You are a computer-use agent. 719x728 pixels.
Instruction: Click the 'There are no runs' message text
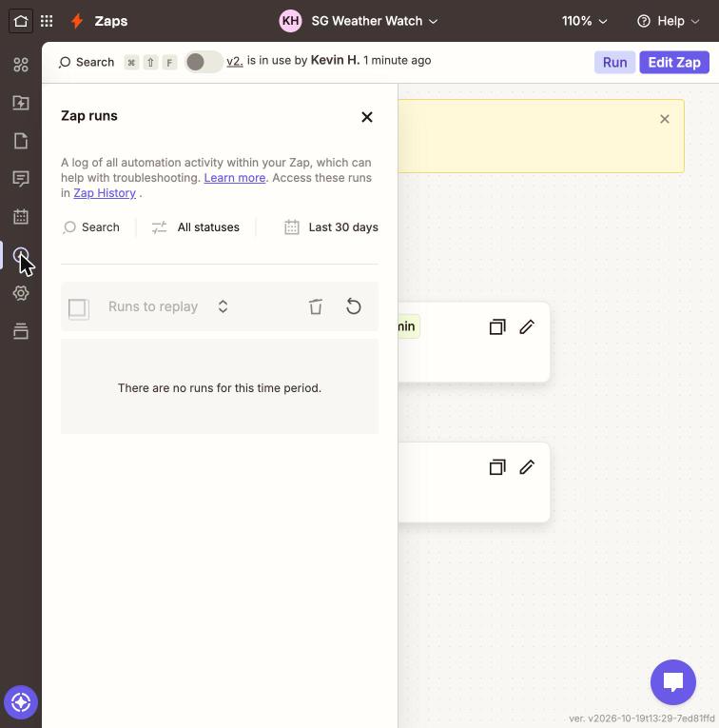(x=220, y=387)
